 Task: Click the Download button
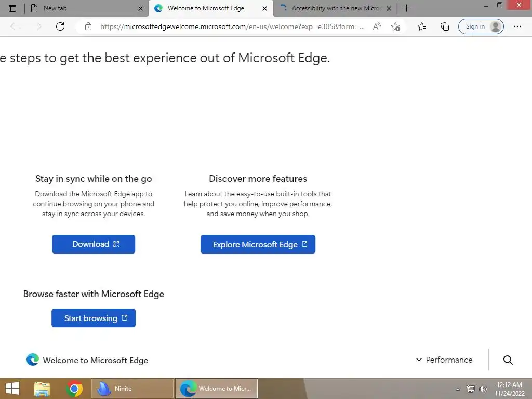pos(94,244)
